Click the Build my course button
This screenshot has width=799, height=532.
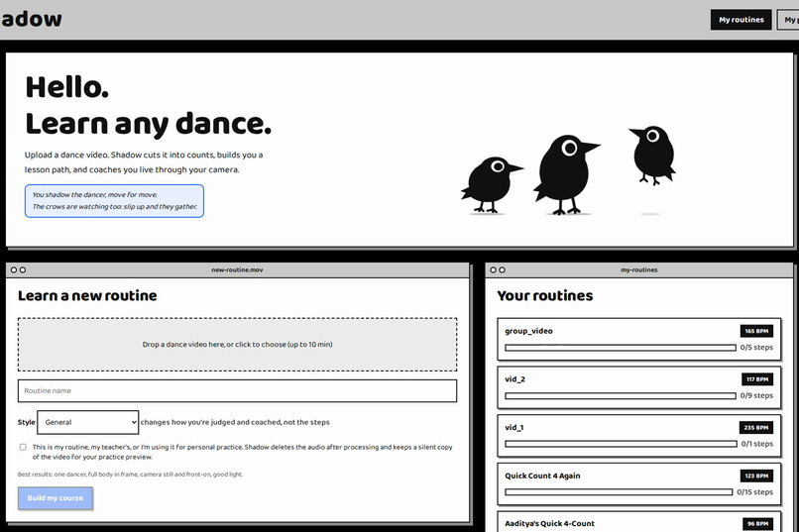56,498
